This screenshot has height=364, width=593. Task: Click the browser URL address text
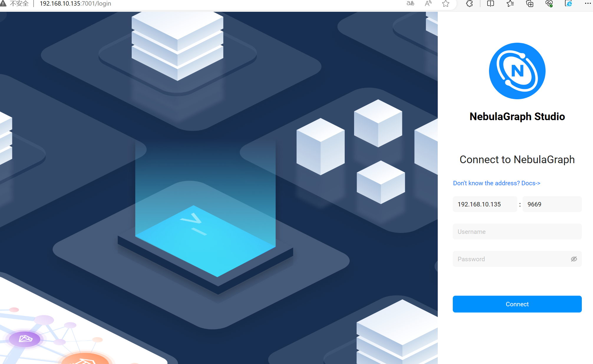point(75,4)
